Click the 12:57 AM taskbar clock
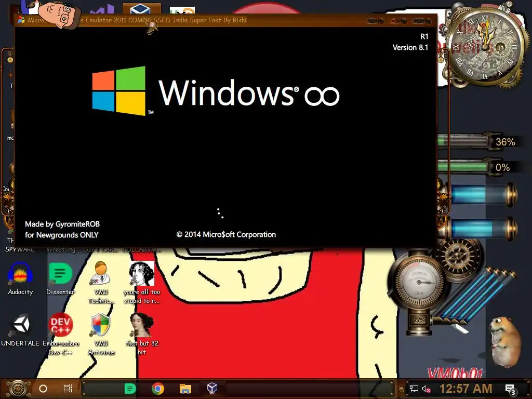Viewport: 532px width, 399px height. click(x=466, y=389)
